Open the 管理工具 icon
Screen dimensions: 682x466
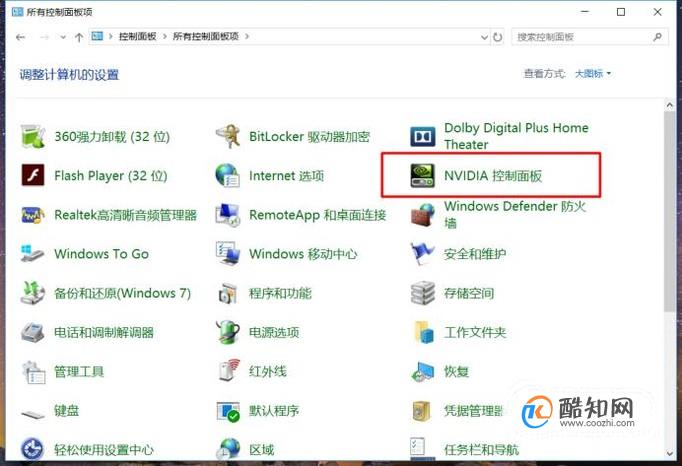(33, 372)
